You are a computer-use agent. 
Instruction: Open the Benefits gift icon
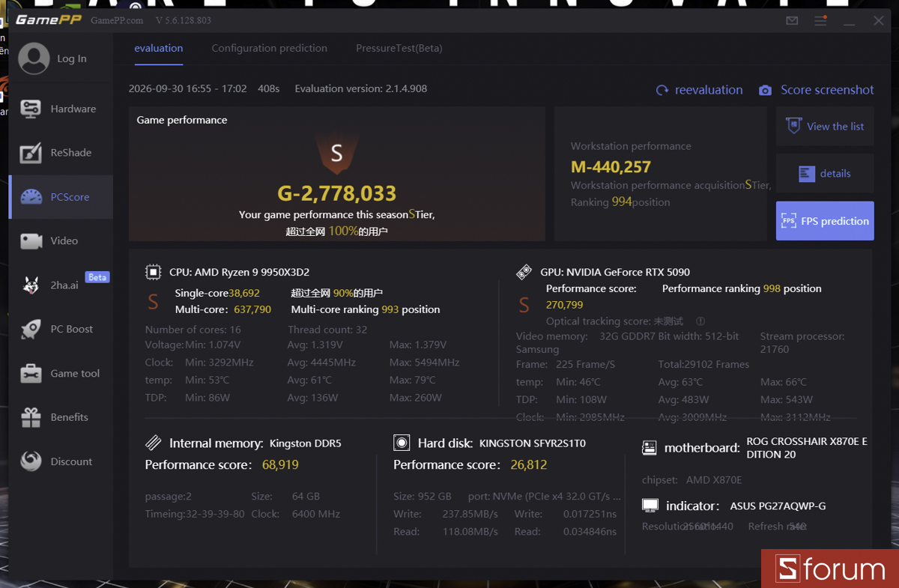pyautogui.click(x=31, y=417)
